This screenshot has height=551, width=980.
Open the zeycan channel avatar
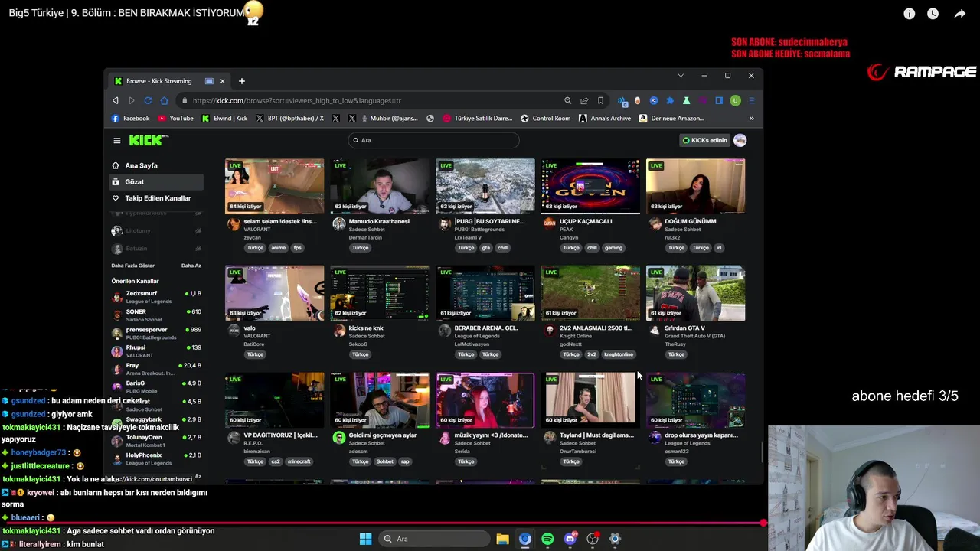(234, 223)
